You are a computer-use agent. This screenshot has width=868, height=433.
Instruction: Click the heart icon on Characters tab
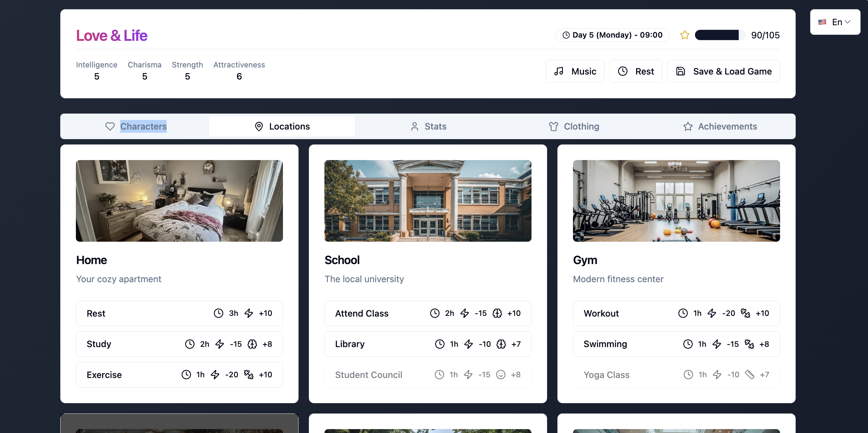[x=110, y=126]
